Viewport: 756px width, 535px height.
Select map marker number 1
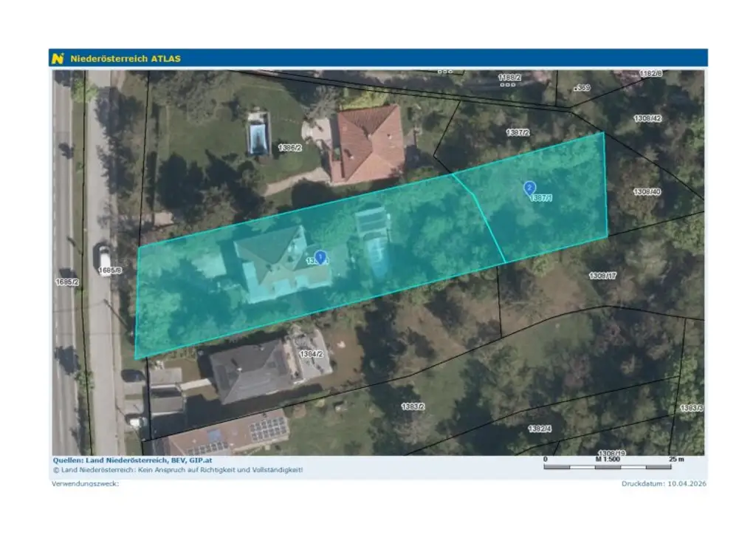[x=320, y=256]
